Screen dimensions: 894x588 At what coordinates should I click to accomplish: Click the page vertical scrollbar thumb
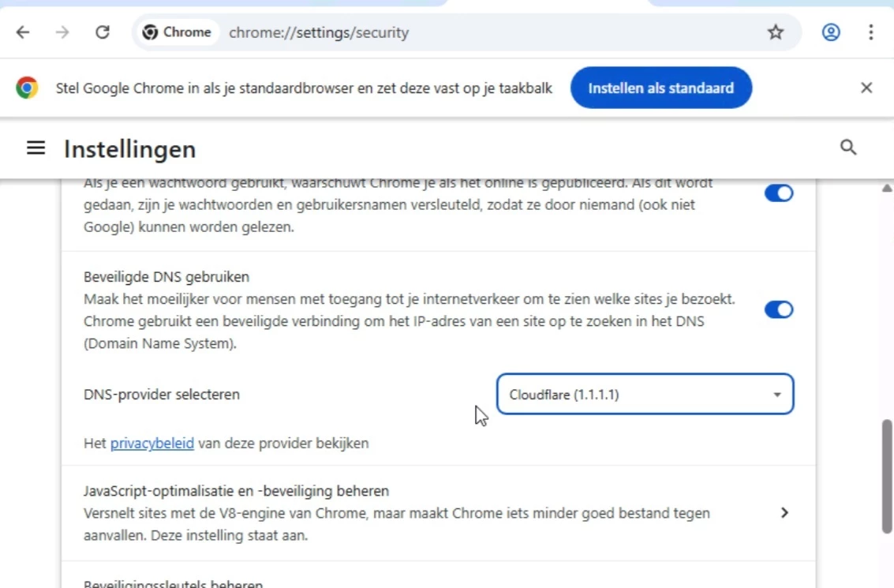tap(887, 476)
